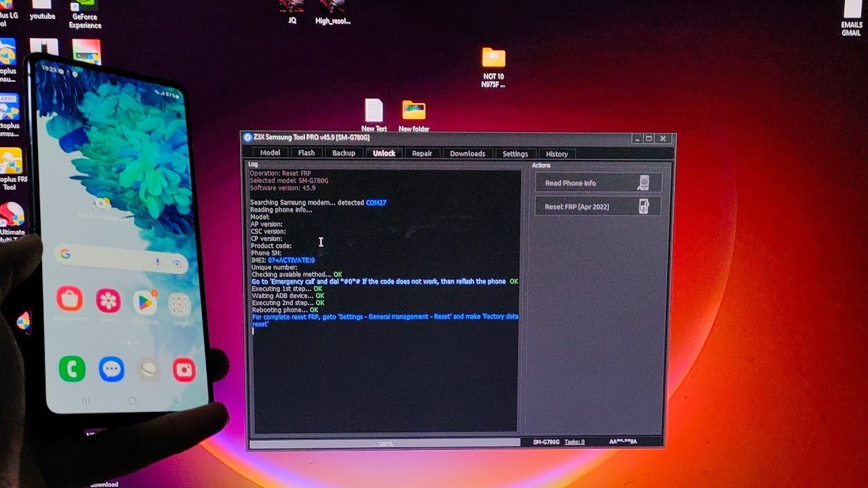Click the Tasks: 0 status entry

click(574, 442)
